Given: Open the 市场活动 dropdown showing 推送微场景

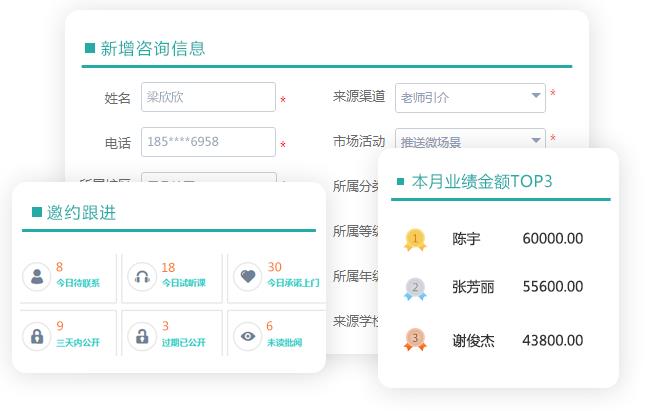Looking at the screenshot, I should pyautogui.click(x=470, y=139).
